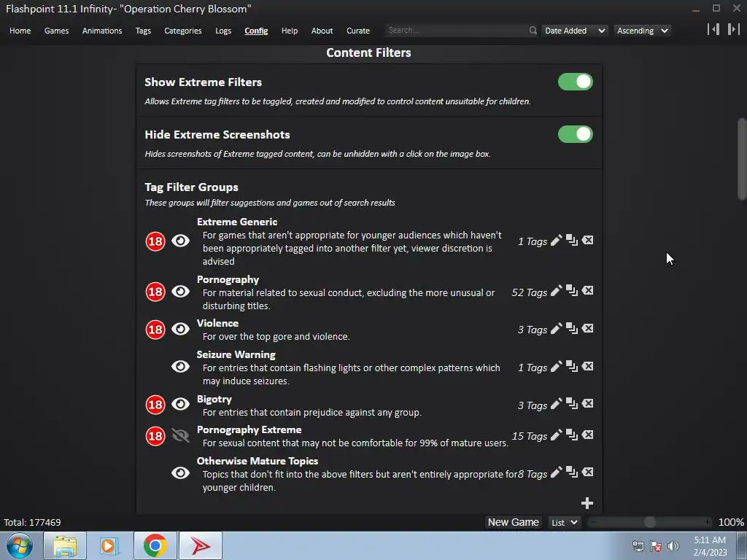
Task: Delete the Extreme Generic filter group
Action: 588,241
